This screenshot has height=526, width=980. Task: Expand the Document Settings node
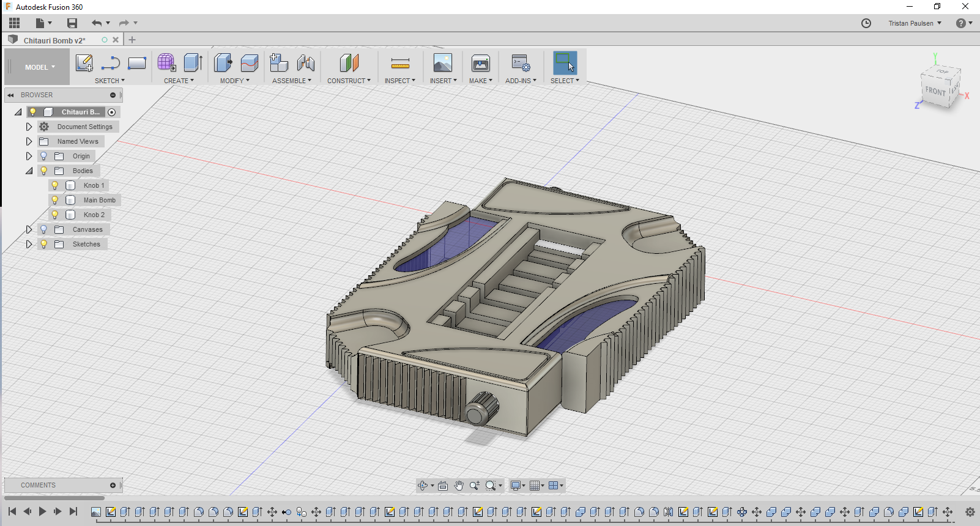tap(29, 127)
